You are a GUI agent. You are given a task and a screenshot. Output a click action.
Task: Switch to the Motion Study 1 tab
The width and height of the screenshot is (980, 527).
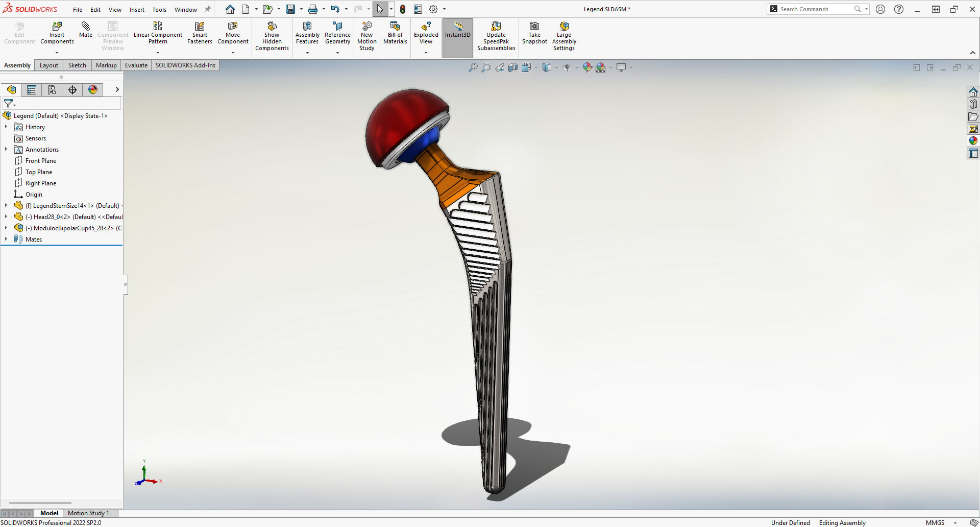point(89,513)
